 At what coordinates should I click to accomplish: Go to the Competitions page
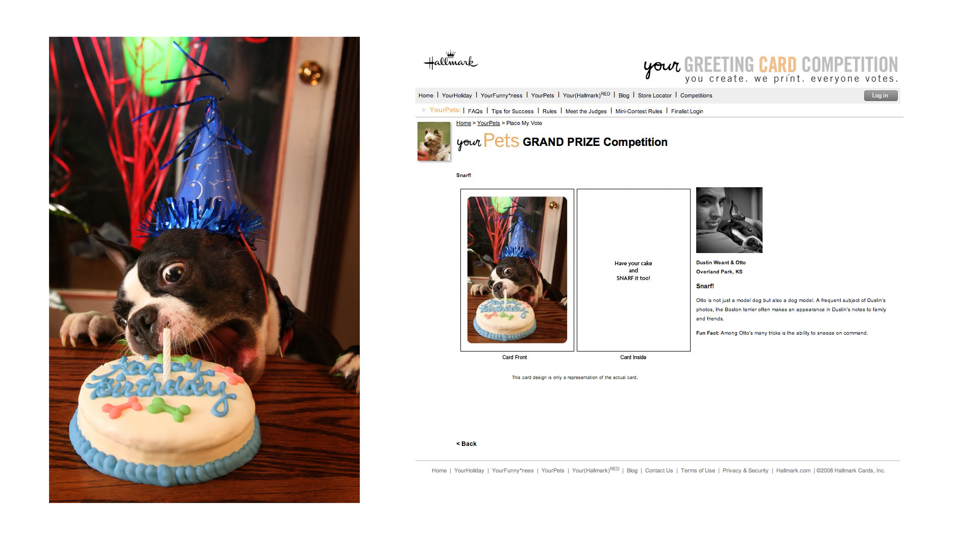pos(696,95)
